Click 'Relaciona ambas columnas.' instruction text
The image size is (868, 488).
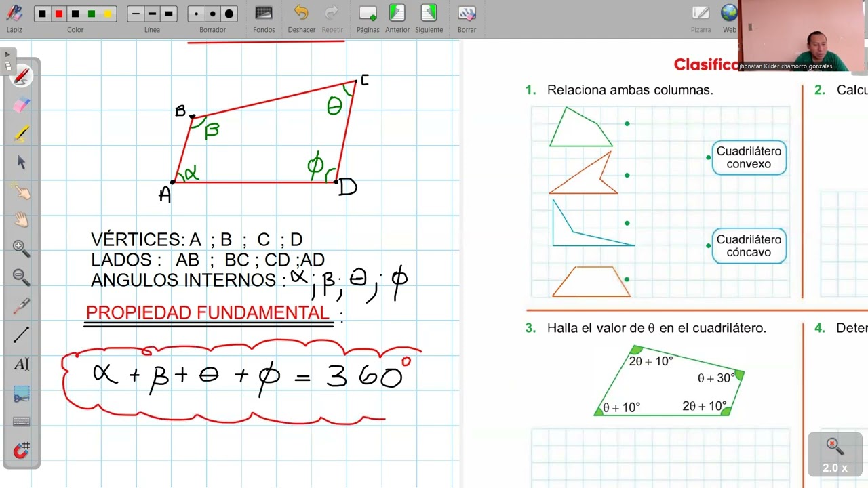(x=630, y=90)
